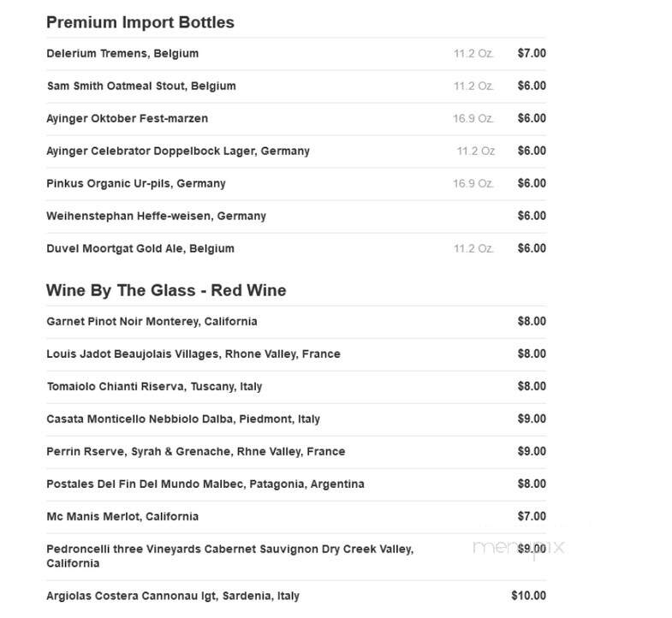The width and height of the screenshot is (672, 618).
Task: Click the $10.00 price for Argiolas Costera
Action: coord(529,596)
